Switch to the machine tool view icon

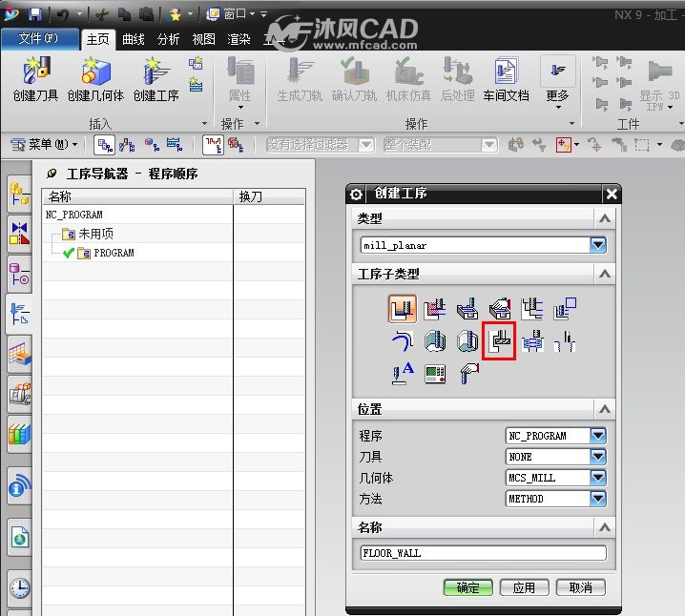pyautogui.click(x=127, y=145)
